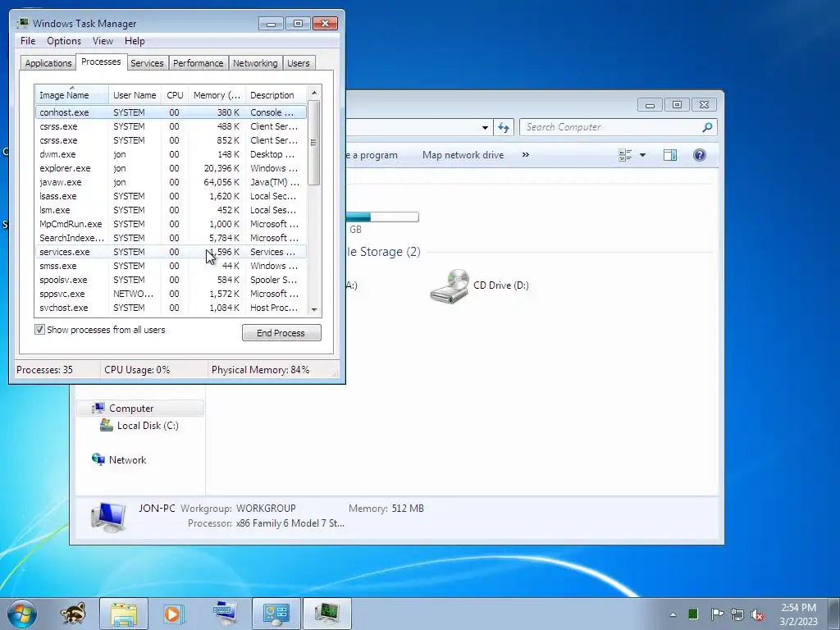Image resolution: width=840 pixels, height=630 pixels.
Task: Toggle the preview pane icon in Explorer
Action: [x=669, y=155]
